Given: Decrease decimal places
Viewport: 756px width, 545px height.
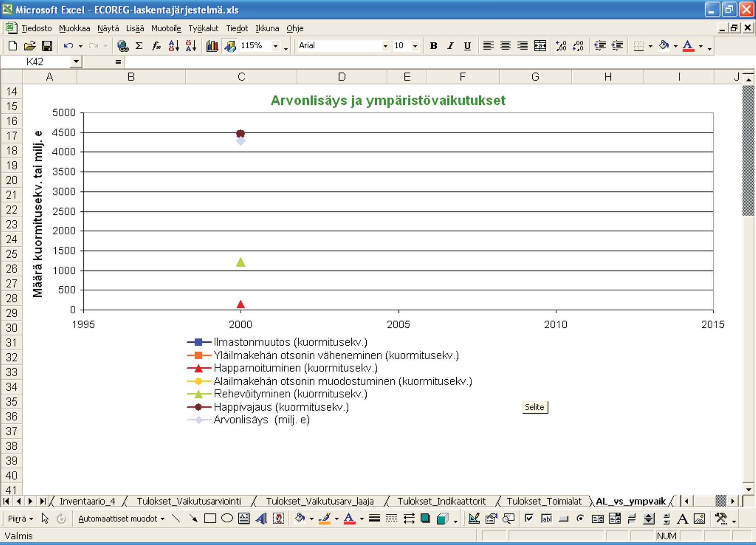Looking at the screenshot, I should pyautogui.click(x=578, y=46).
